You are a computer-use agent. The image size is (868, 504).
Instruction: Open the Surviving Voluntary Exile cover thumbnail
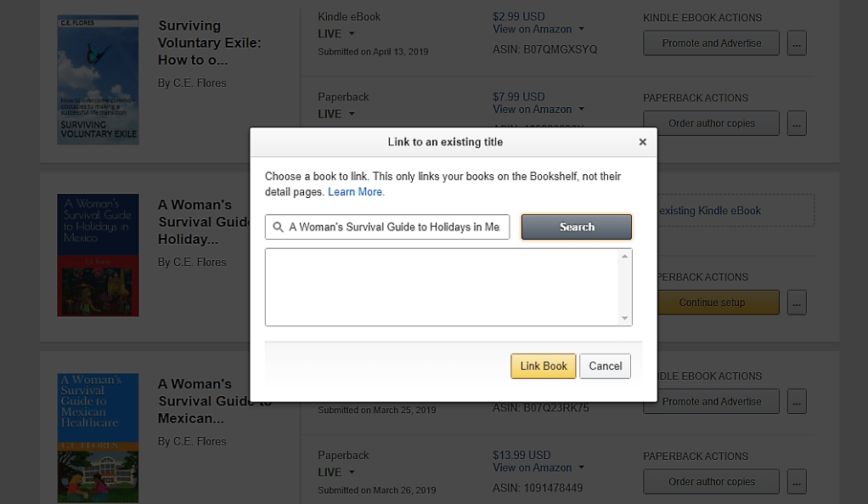98,79
